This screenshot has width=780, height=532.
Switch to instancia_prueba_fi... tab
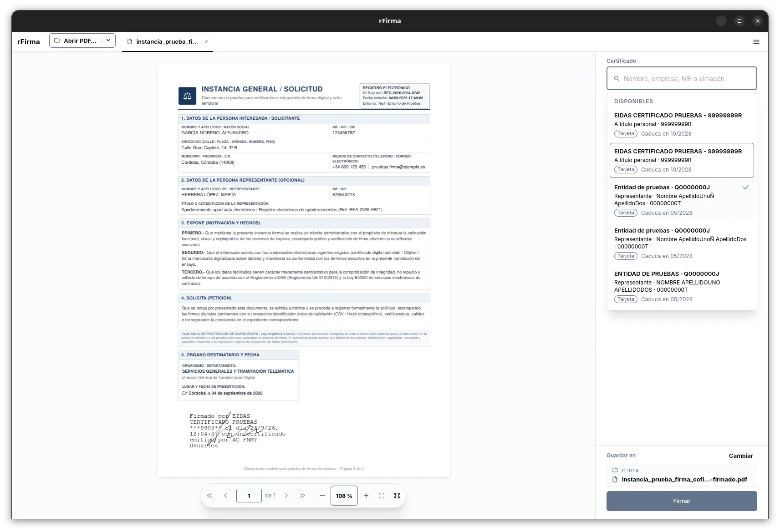(167, 41)
